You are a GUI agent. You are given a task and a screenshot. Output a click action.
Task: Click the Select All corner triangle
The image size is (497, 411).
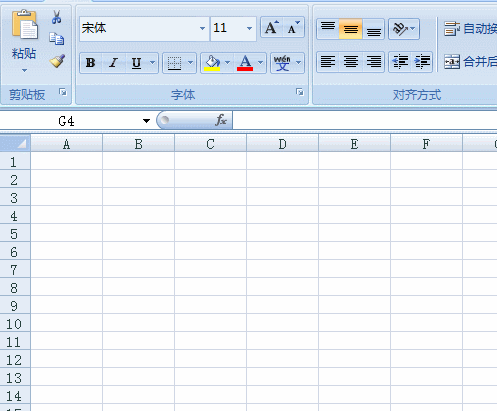coord(15,144)
